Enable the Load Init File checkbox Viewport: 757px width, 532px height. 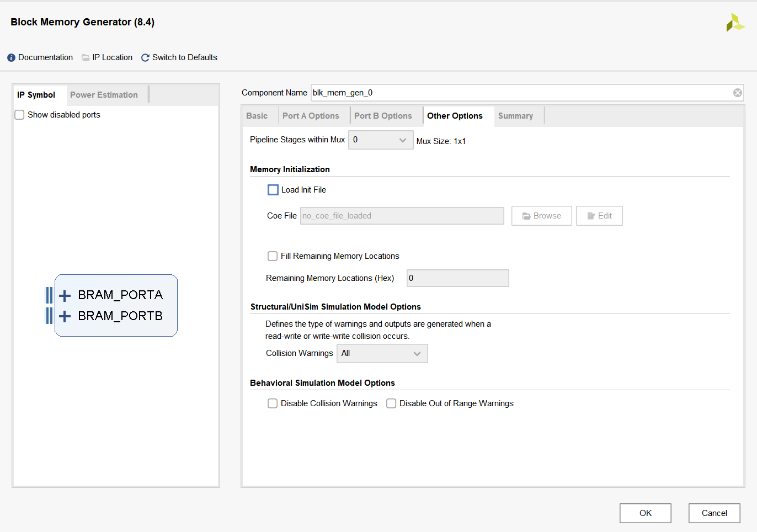[x=273, y=190]
